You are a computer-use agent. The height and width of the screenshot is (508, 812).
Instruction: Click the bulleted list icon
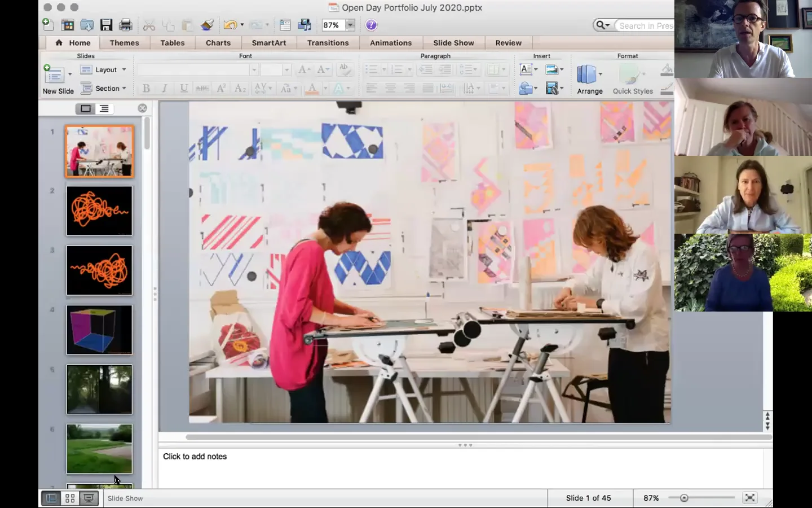(x=371, y=69)
